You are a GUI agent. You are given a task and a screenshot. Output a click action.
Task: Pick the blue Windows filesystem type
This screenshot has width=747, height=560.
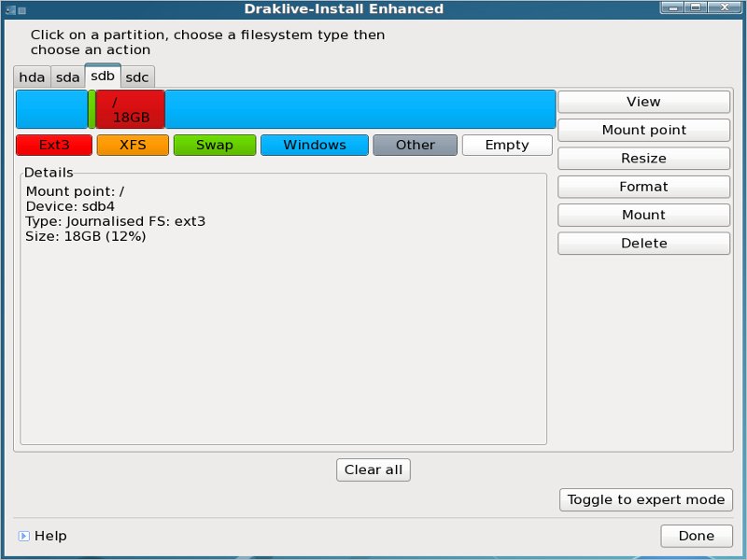314,145
